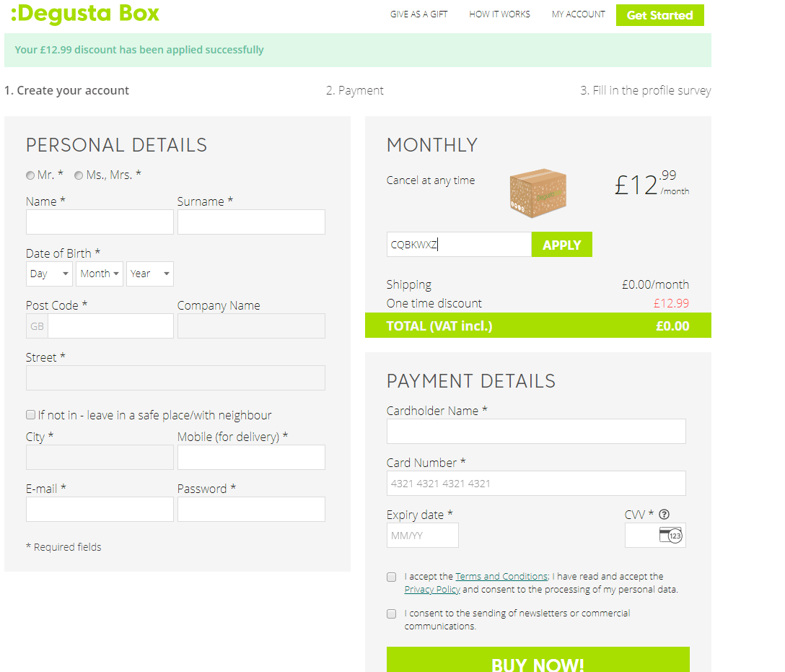This screenshot has height=672, width=785.
Task: Apply the discount code with APPLY button
Action: (x=561, y=245)
